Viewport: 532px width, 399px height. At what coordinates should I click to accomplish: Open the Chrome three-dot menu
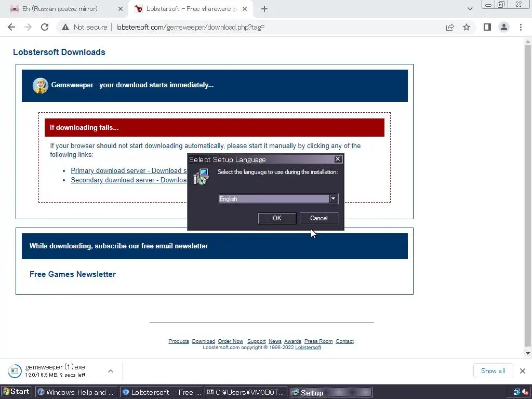click(x=521, y=27)
